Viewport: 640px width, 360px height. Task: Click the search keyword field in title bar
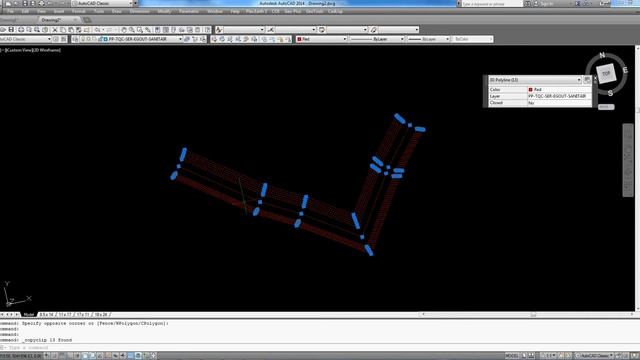click(x=492, y=4)
